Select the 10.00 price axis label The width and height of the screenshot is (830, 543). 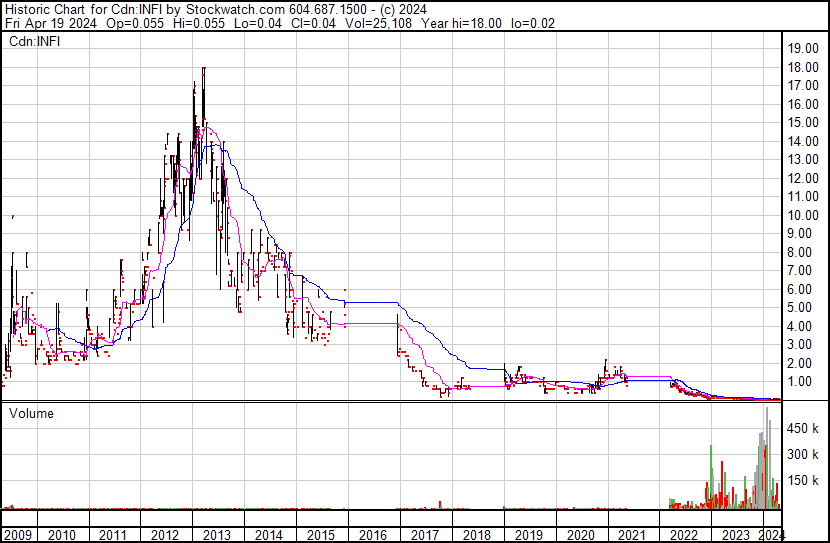point(803,215)
